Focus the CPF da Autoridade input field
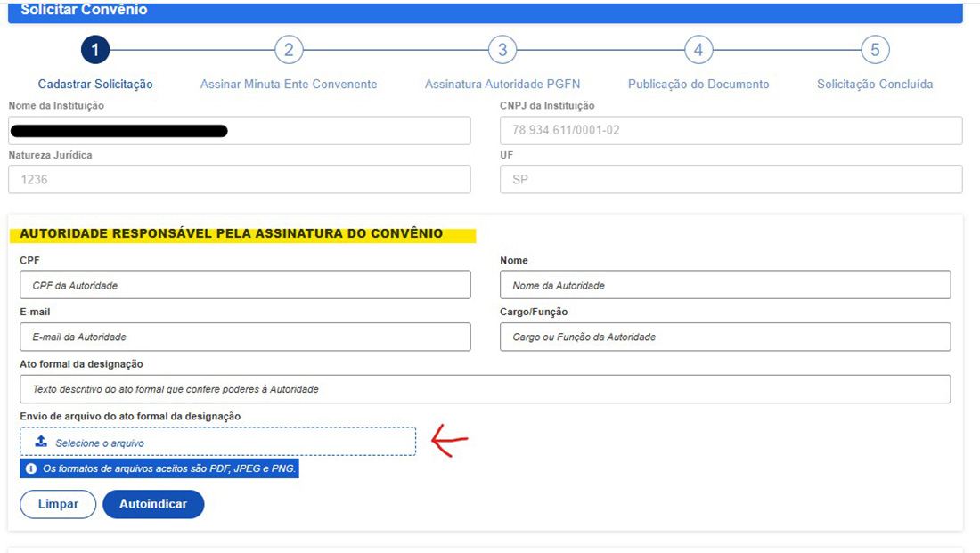980x553 pixels. click(245, 285)
